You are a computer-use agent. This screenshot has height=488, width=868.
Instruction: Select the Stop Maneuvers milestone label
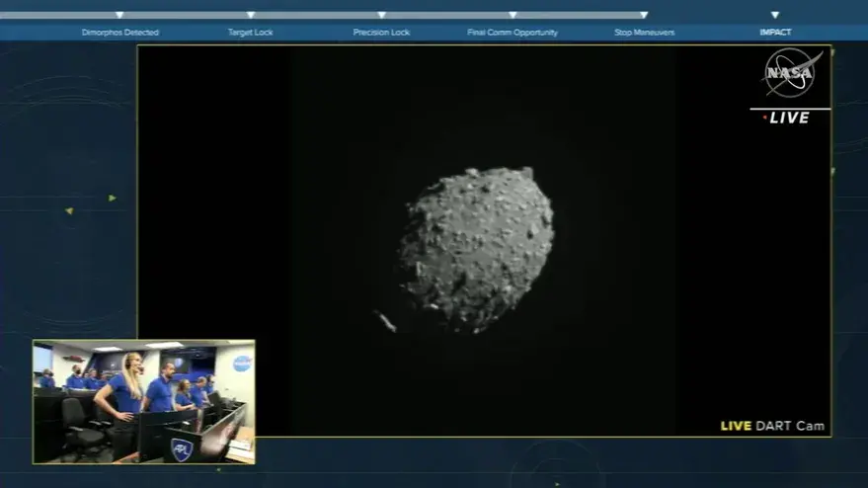[x=644, y=33]
